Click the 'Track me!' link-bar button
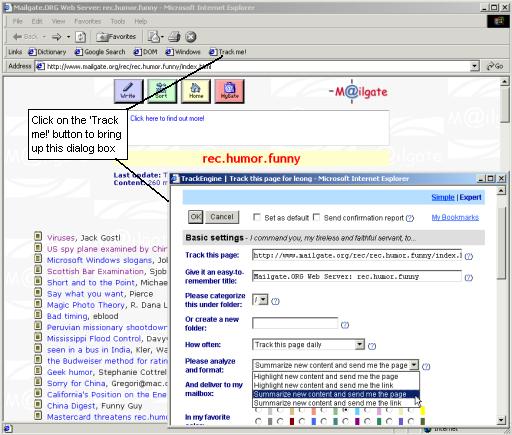 tap(228, 52)
